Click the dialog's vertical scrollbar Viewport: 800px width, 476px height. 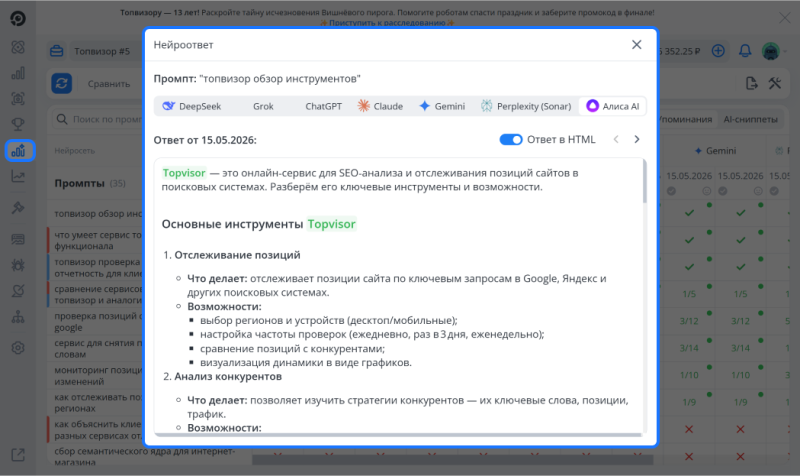pyautogui.click(x=644, y=181)
